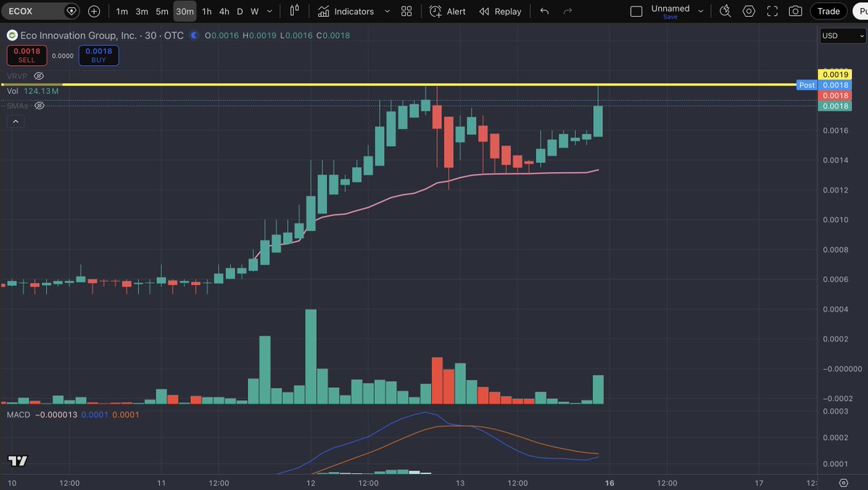
Task: Toggle fullscreen mode
Action: [x=772, y=12]
